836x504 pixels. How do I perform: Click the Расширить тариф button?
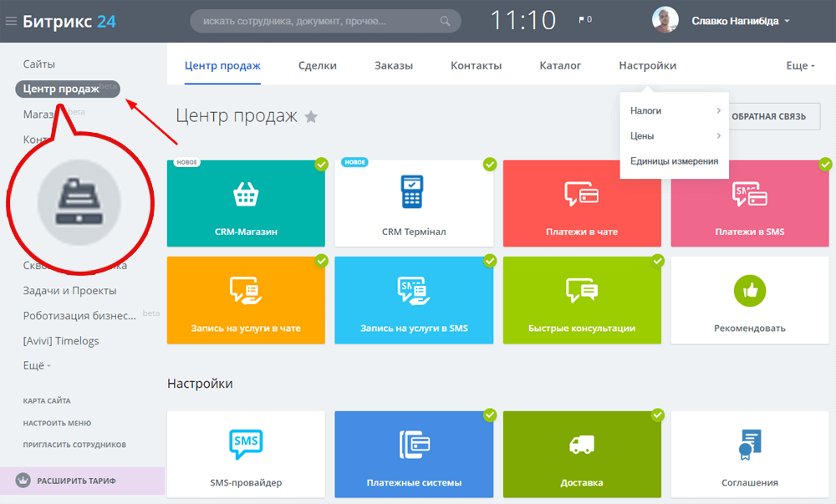(82, 481)
